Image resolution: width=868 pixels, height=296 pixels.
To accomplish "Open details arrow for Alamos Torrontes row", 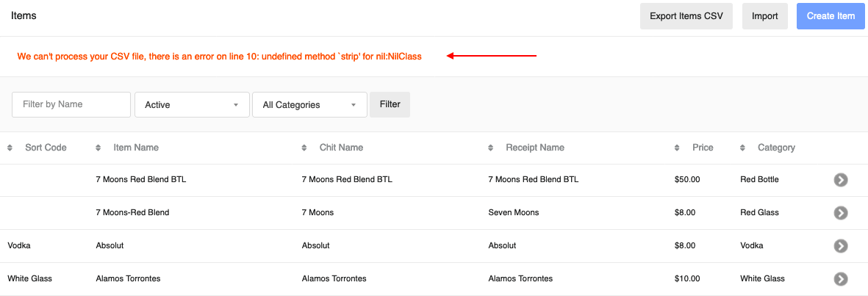I will point(840,279).
